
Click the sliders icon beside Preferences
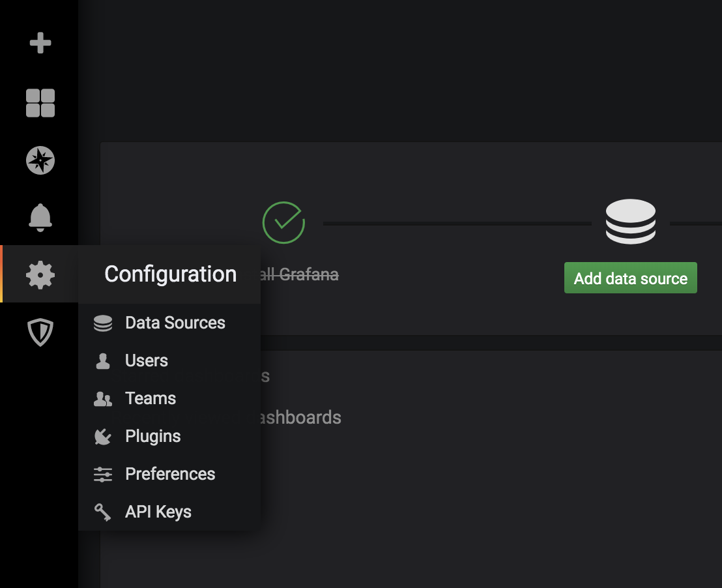(103, 475)
